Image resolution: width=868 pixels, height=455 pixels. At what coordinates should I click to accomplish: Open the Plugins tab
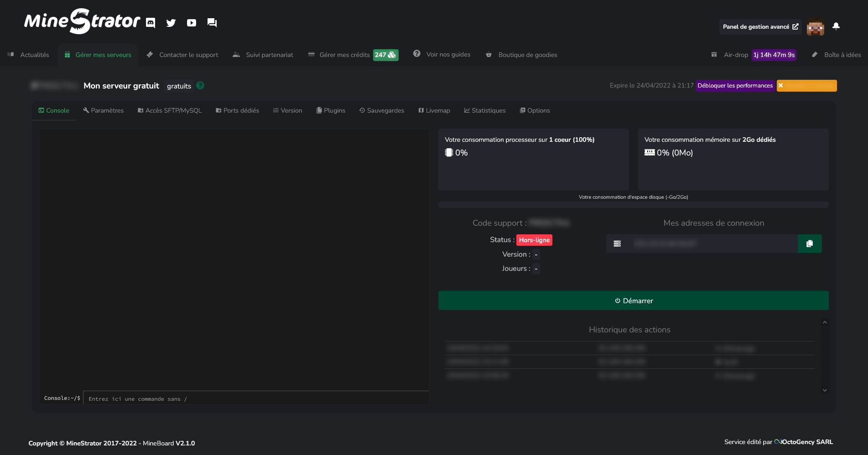click(x=331, y=110)
